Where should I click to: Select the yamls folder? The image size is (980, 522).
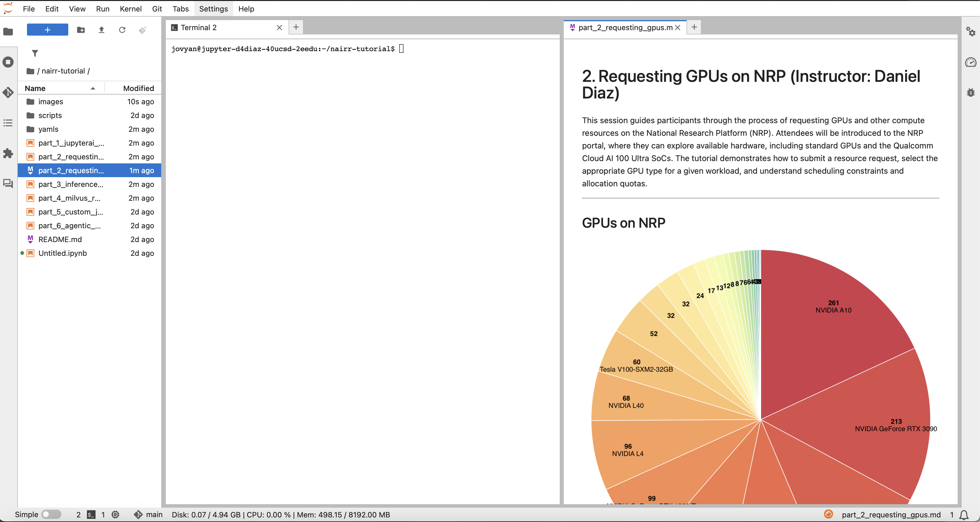90,129
